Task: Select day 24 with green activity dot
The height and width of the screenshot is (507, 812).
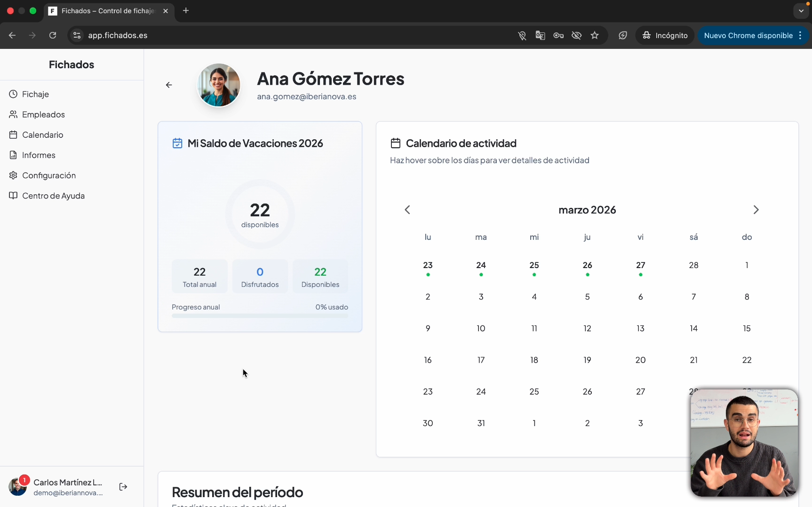Action: (481, 266)
